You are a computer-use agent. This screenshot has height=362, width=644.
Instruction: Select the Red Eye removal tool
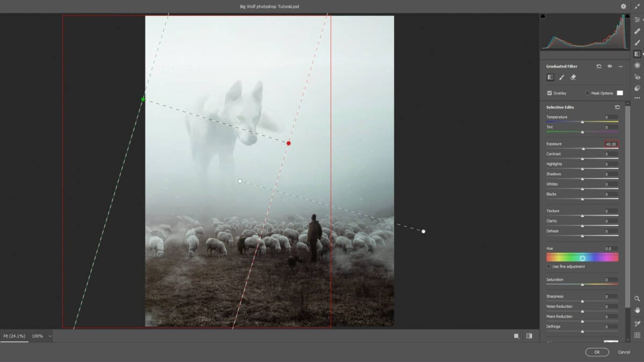pos(637,77)
